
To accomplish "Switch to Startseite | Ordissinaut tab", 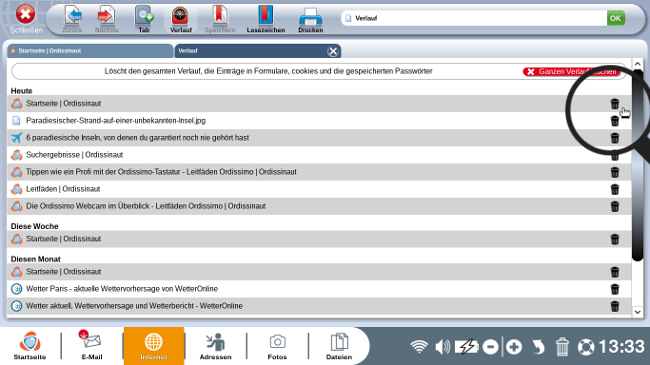I will click(90, 51).
